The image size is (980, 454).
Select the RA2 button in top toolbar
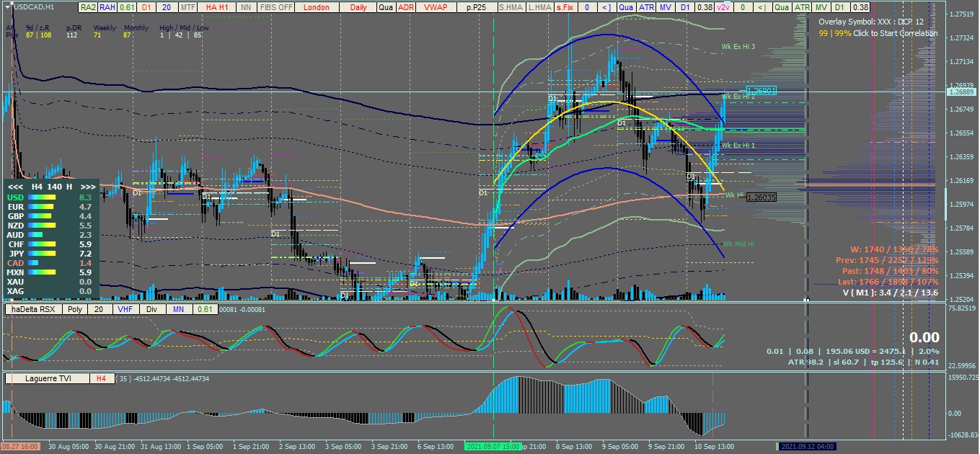[x=88, y=7]
